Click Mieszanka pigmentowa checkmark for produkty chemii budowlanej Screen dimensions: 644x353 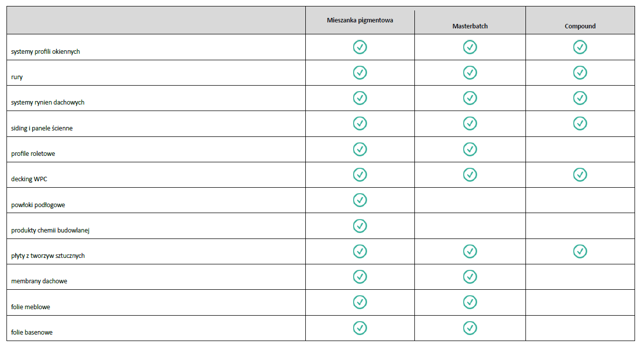point(360,226)
